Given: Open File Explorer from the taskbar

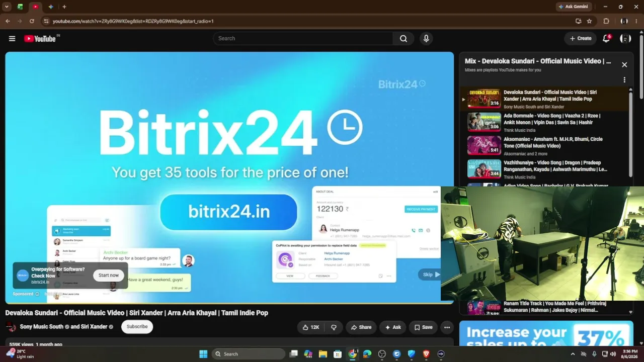Looking at the screenshot, I should [323, 354].
